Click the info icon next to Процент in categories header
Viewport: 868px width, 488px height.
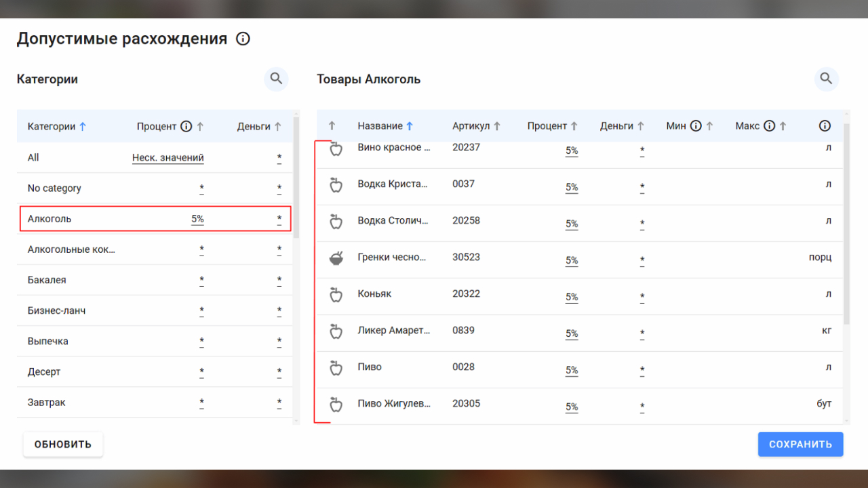point(186,126)
